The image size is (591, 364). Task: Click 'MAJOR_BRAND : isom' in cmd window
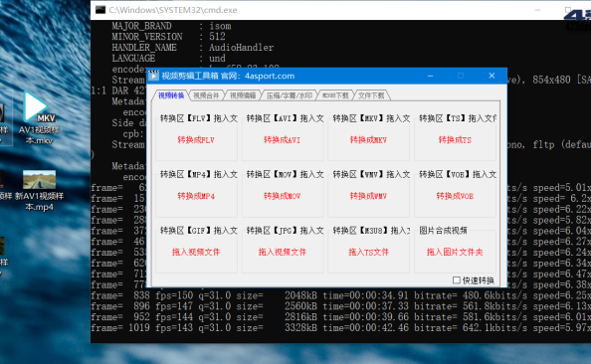click(171, 26)
